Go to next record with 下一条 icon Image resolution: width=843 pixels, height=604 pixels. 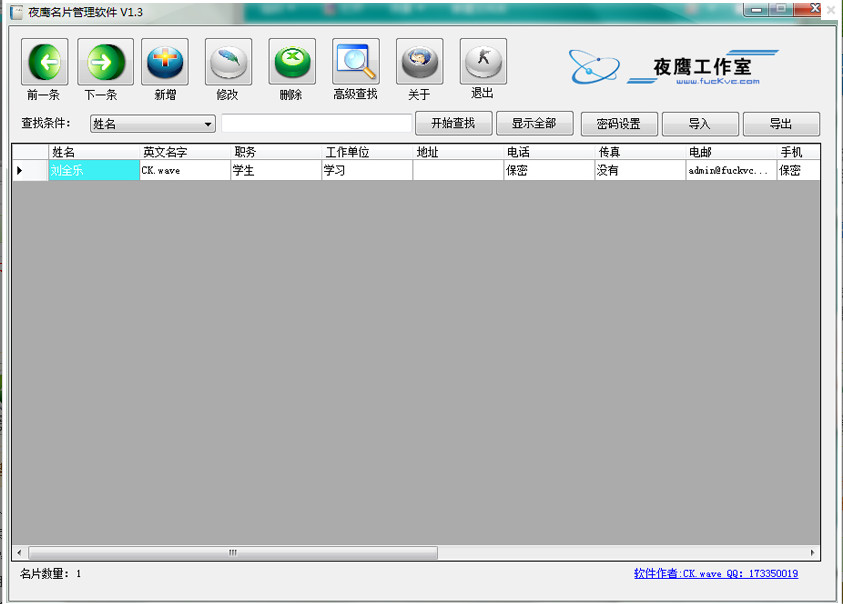point(105,62)
